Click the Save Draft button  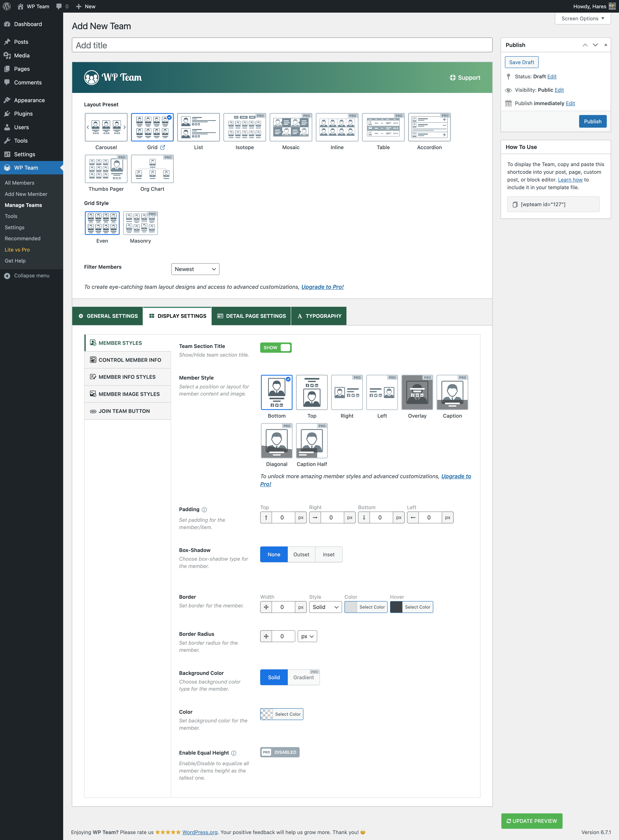(x=521, y=62)
